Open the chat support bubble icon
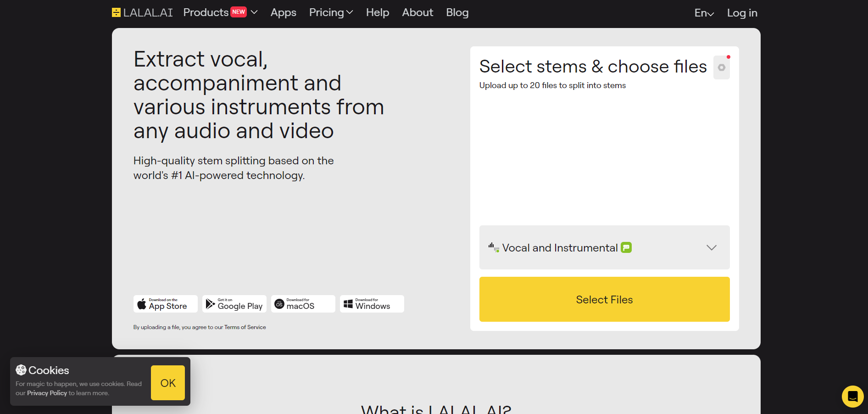Viewport: 868px width, 414px height. click(852, 396)
